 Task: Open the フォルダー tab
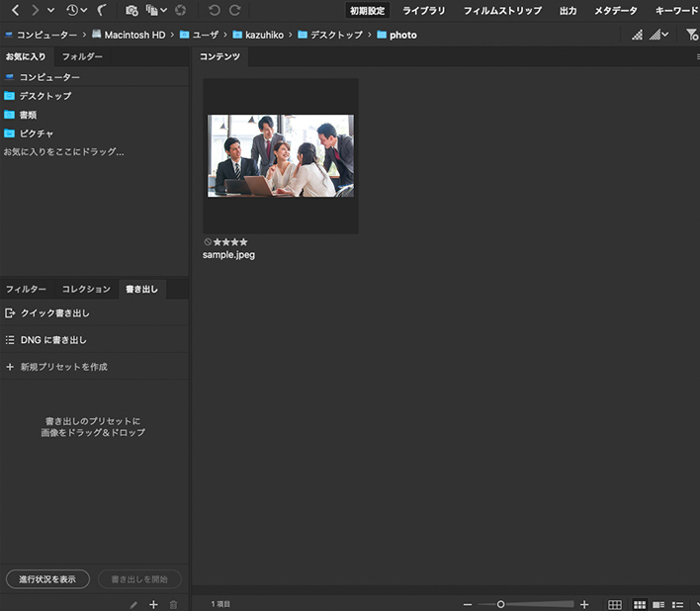pyautogui.click(x=82, y=56)
